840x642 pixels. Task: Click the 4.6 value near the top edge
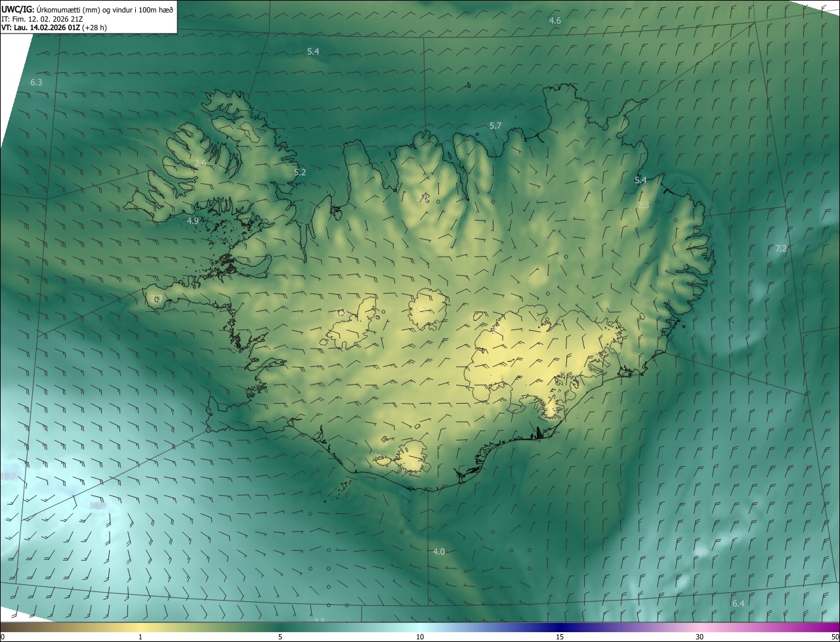tap(555, 21)
